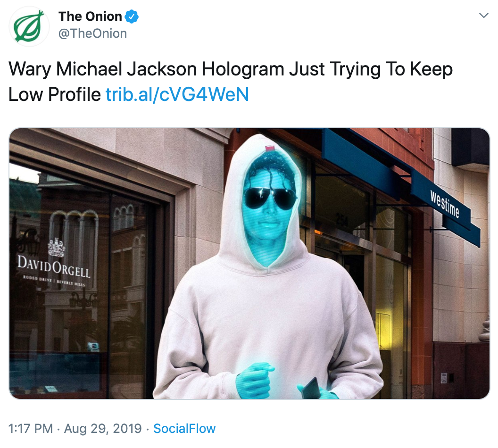
Task: Open the hologram photo in tweet
Action: coord(249,264)
